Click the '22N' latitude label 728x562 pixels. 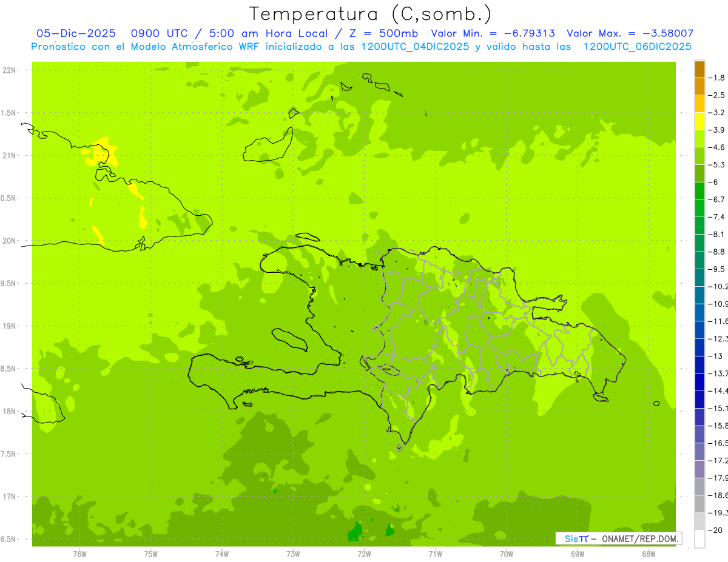(10, 70)
